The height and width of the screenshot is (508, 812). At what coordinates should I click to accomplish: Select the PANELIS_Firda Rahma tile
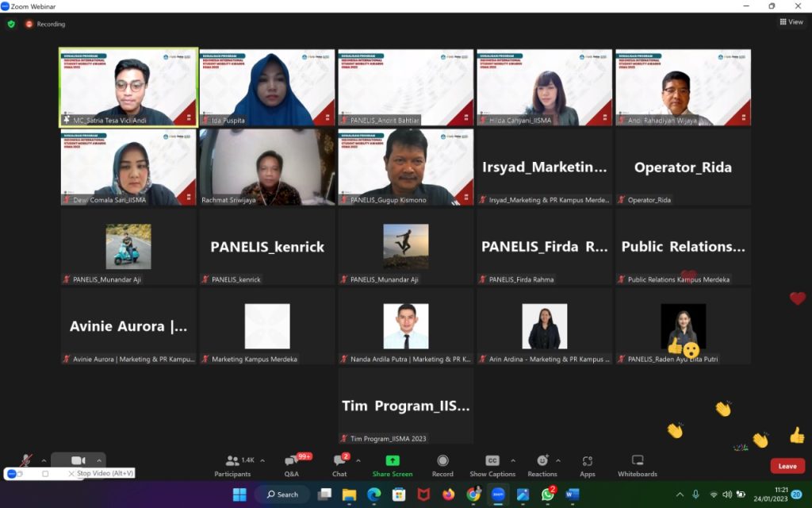(544, 247)
